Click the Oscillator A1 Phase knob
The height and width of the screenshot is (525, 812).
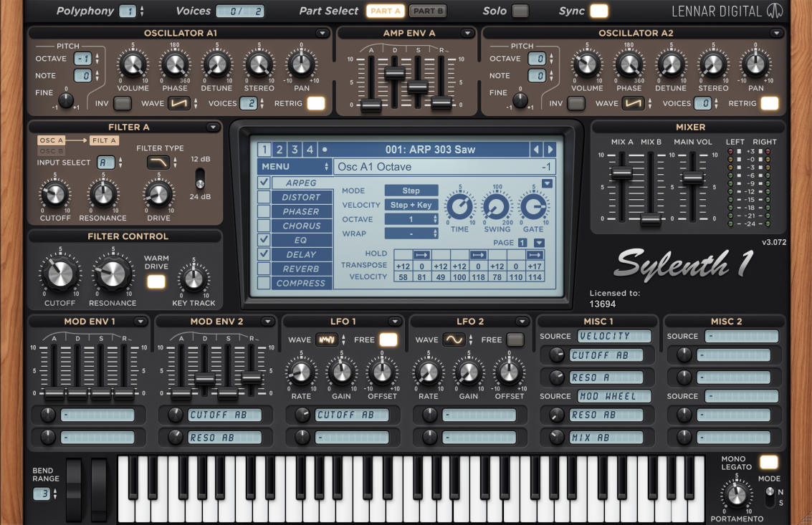[175, 65]
